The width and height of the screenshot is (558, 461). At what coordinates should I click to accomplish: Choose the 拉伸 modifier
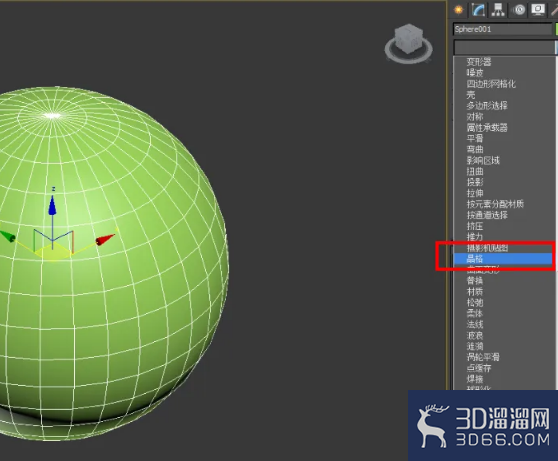coord(475,193)
